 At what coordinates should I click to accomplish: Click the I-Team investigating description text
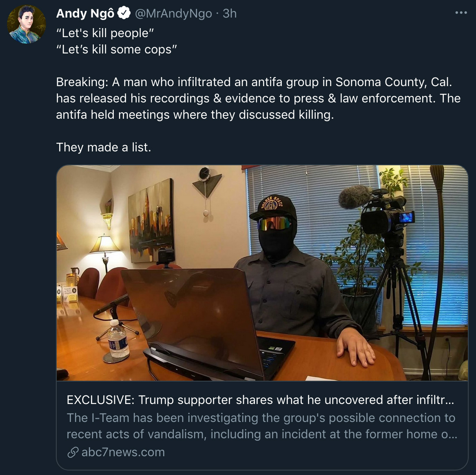pos(262,426)
